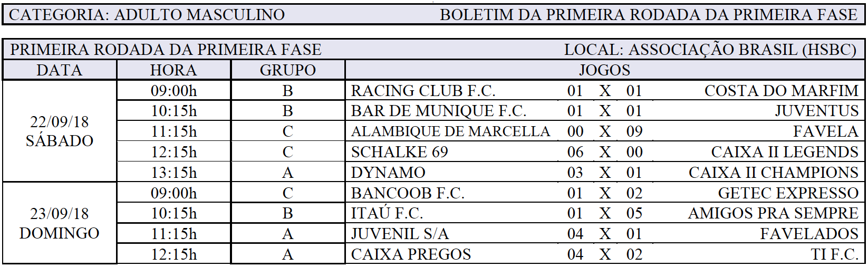The image size is (868, 266).
Task: Select the CAIXA PREGOS entry
Action: pos(411,254)
